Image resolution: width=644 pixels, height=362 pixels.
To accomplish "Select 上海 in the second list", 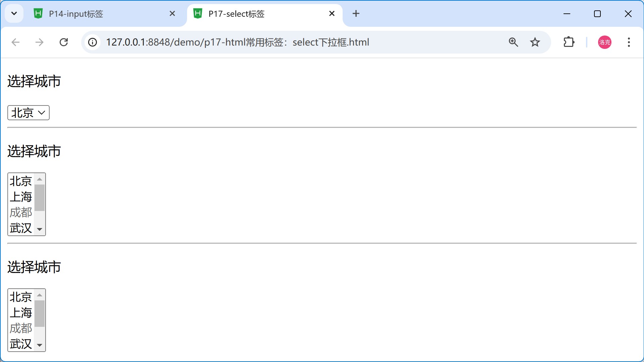I will 21,197.
